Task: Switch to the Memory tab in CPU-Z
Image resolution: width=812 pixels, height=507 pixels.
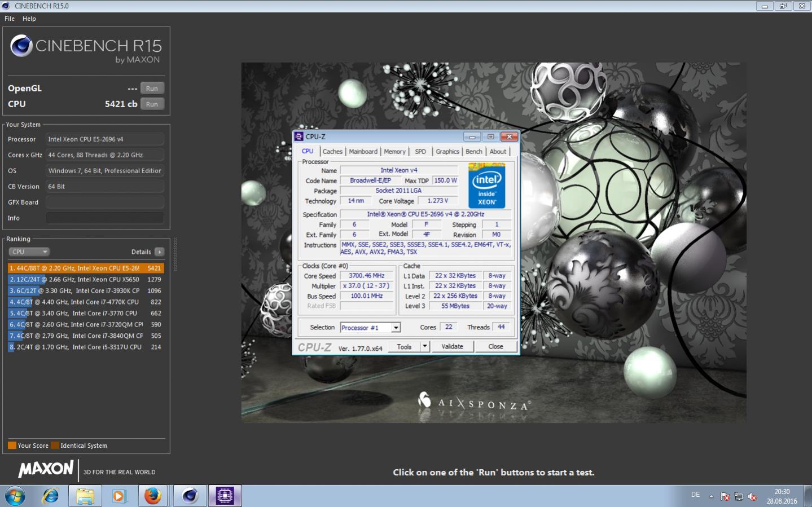Action: [x=394, y=152]
